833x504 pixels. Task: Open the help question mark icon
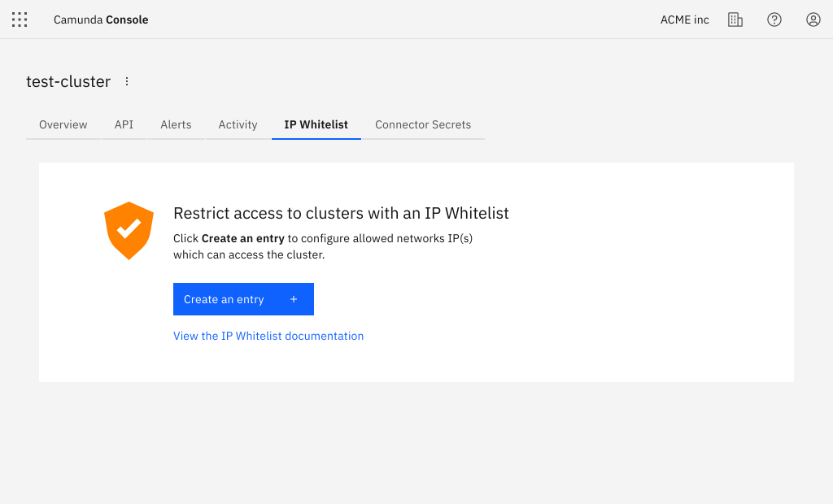pos(774,20)
